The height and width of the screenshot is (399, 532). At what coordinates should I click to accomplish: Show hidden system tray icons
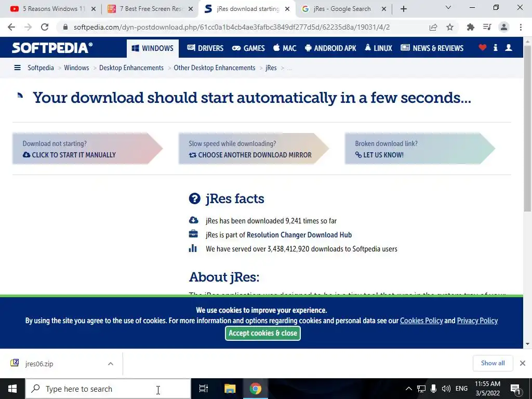(x=409, y=389)
